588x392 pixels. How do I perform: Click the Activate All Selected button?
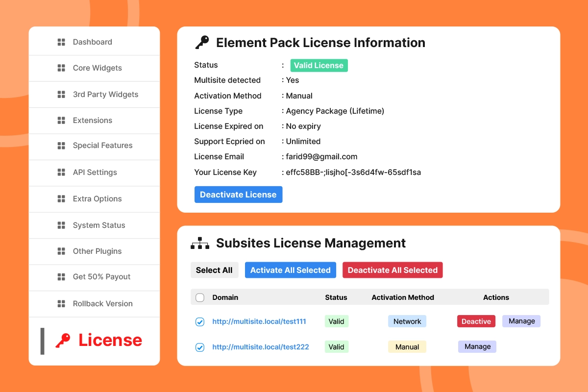tap(290, 270)
